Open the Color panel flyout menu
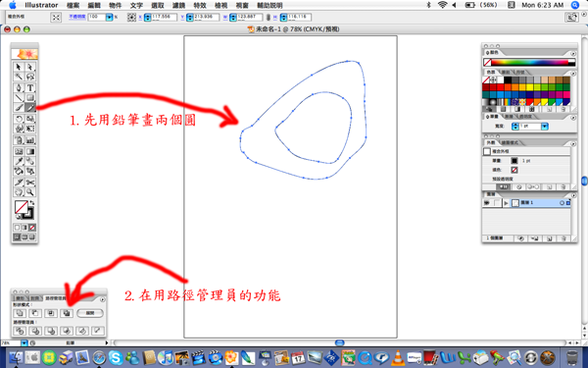The image size is (588, 368). tap(573, 53)
